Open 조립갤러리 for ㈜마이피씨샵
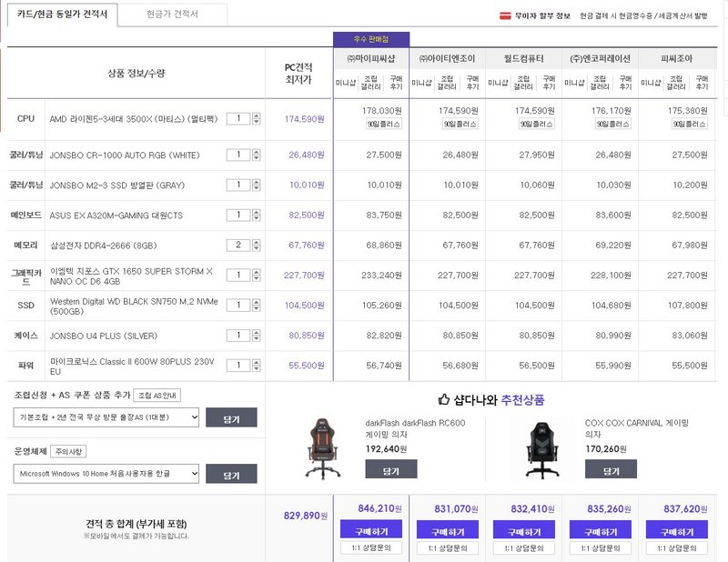Image resolution: width=728 pixels, height=562 pixels. click(370, 83)
